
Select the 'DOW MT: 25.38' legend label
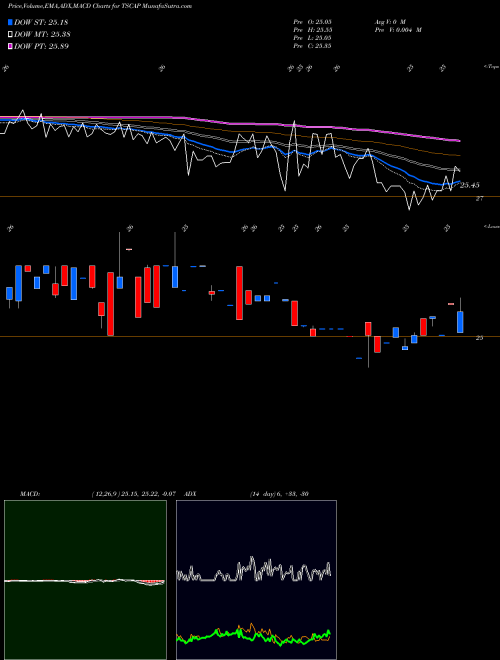coord(42,35)
